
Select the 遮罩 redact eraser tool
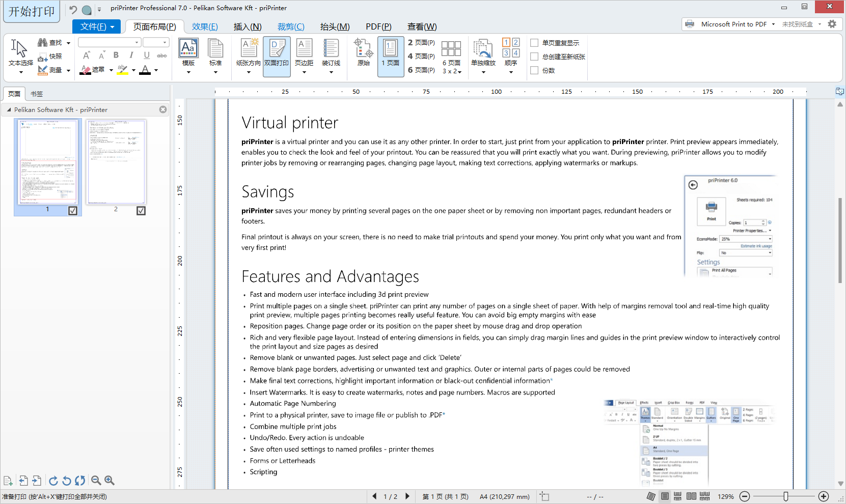coord(93,70)
